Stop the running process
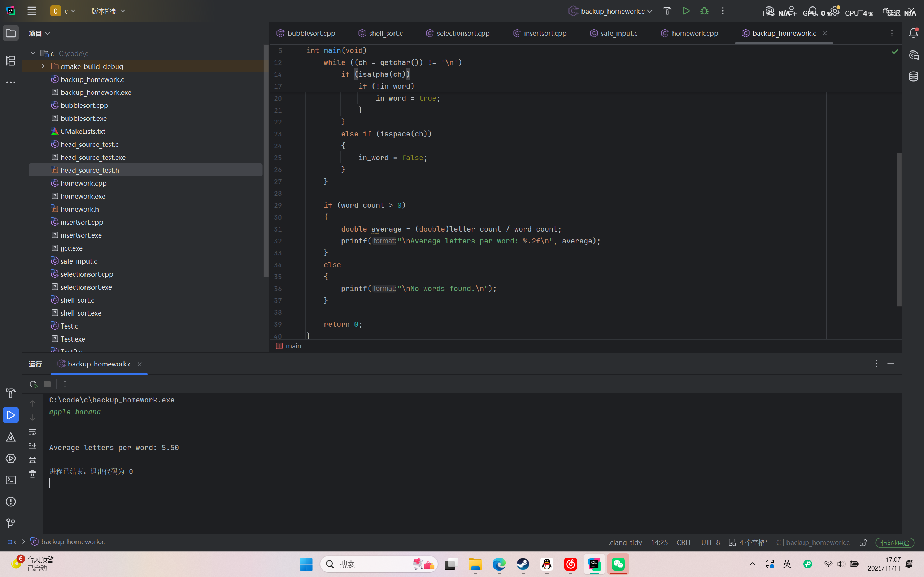Image resolution: width=924 pixels, height=577 pixels. tap(47, 384)
